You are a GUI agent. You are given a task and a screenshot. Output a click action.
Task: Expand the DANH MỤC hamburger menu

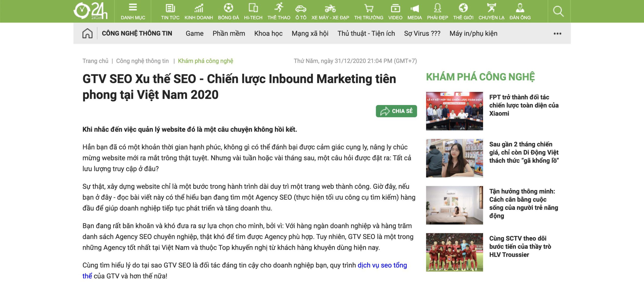pos(133,8)
